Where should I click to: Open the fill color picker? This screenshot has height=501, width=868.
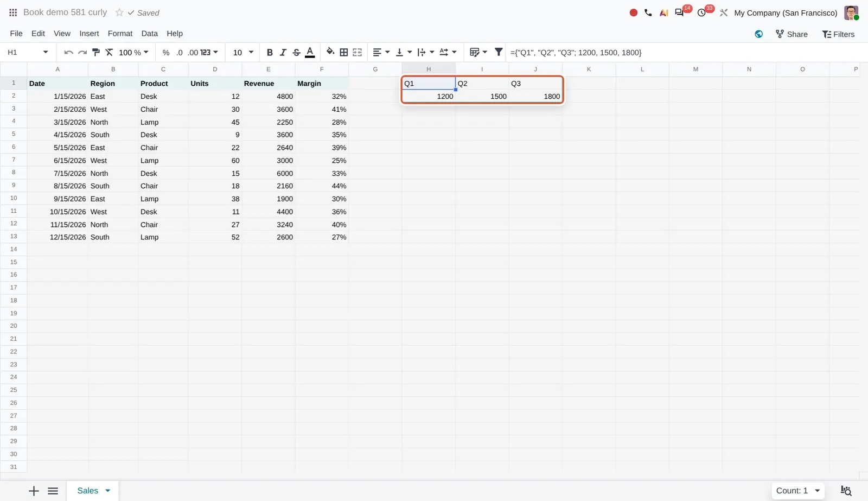(x=330, y=52)
